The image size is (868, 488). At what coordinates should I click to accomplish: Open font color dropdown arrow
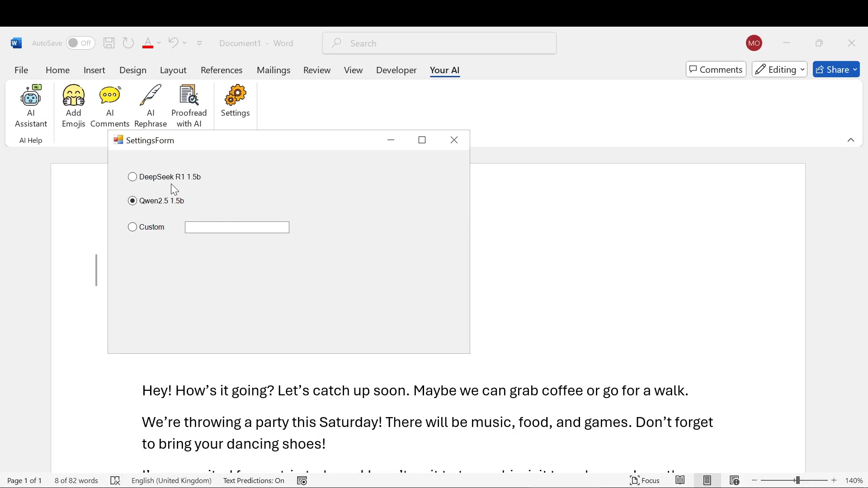(159, 43)
